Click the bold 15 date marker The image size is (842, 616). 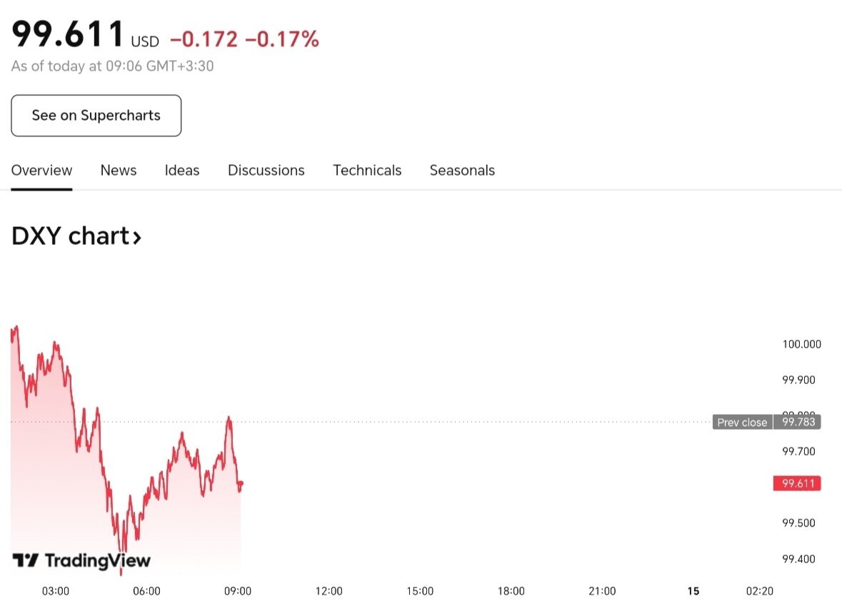693,591
